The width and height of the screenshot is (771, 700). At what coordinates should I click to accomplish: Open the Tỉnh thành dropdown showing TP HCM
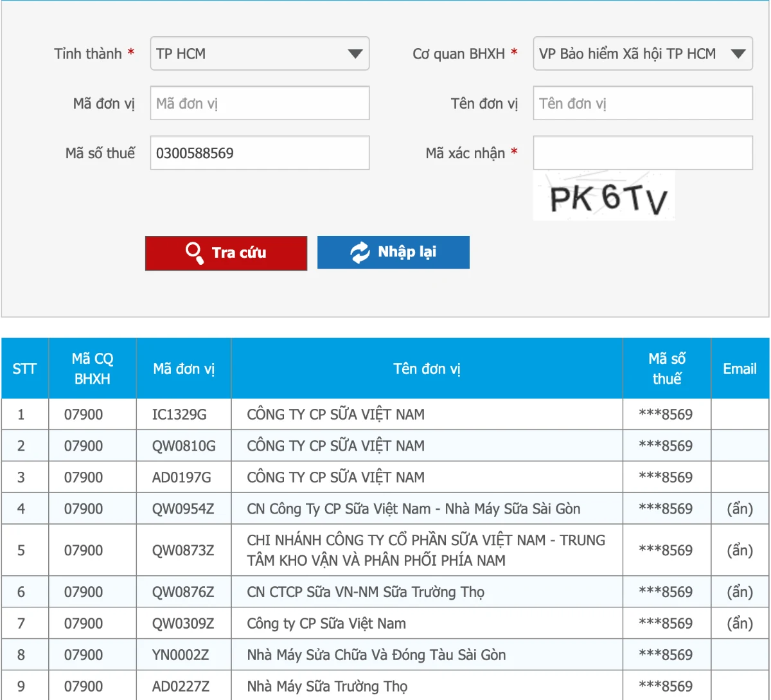(260, 53)
